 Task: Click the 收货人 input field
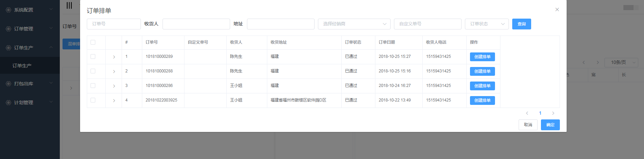pyautogui.click(x=196, y=24)
